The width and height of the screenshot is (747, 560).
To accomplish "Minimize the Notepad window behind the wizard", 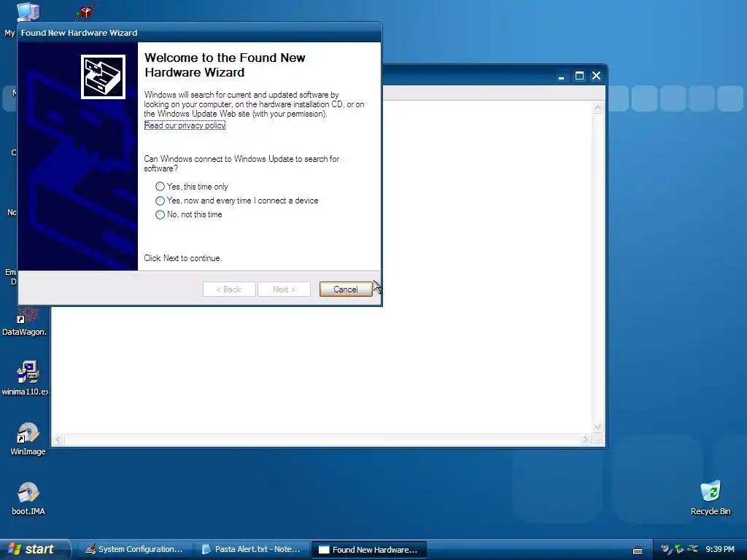I will click(562, 76).
